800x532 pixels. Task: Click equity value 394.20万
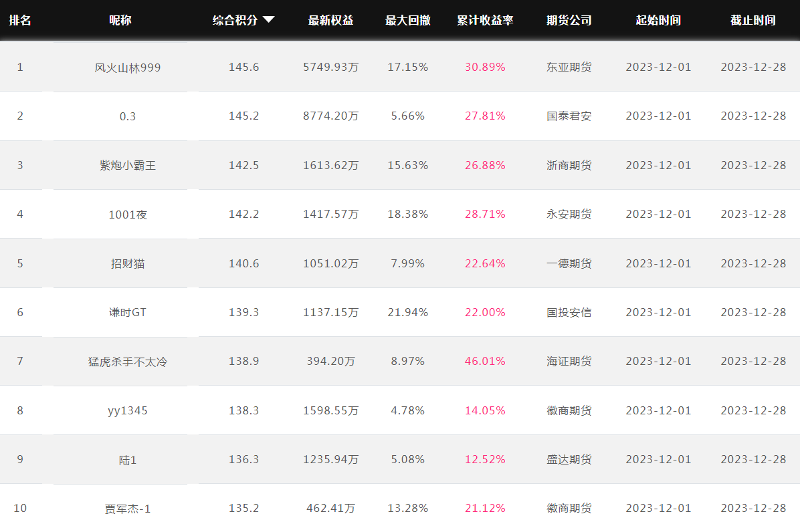click(330, 361)
